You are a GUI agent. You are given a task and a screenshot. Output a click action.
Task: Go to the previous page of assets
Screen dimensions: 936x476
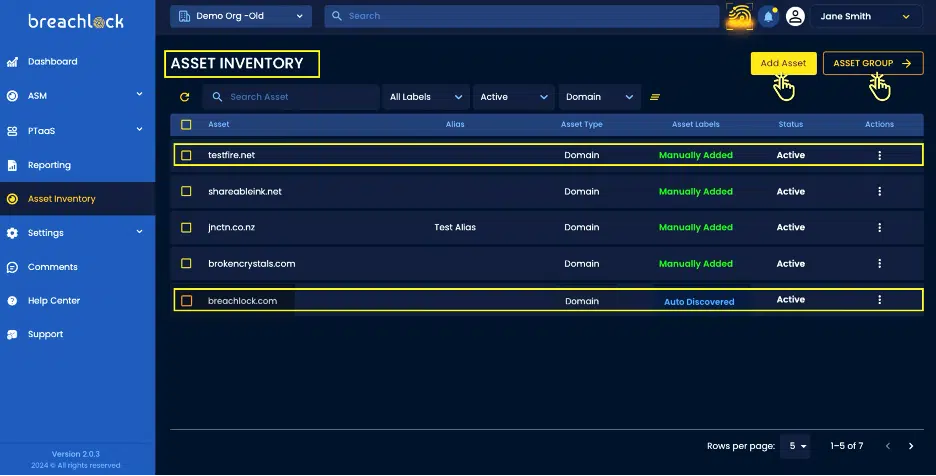click(888, 446)
